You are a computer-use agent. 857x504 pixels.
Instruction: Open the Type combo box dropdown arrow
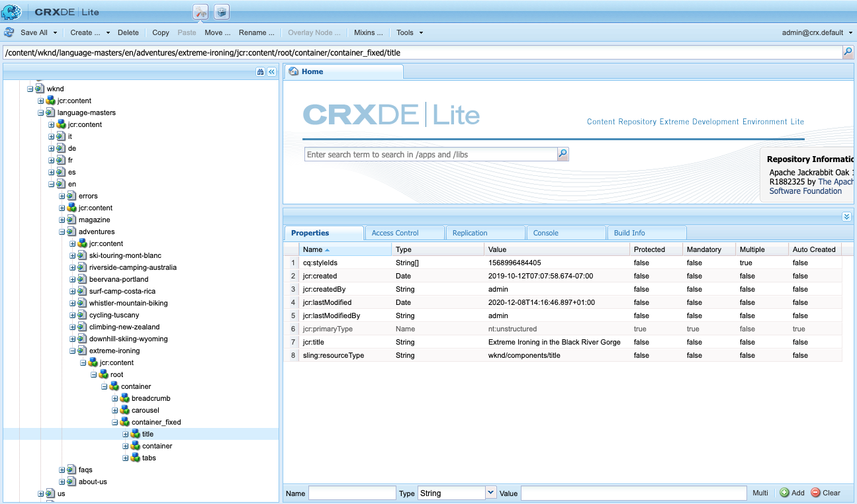click(490, 493)
